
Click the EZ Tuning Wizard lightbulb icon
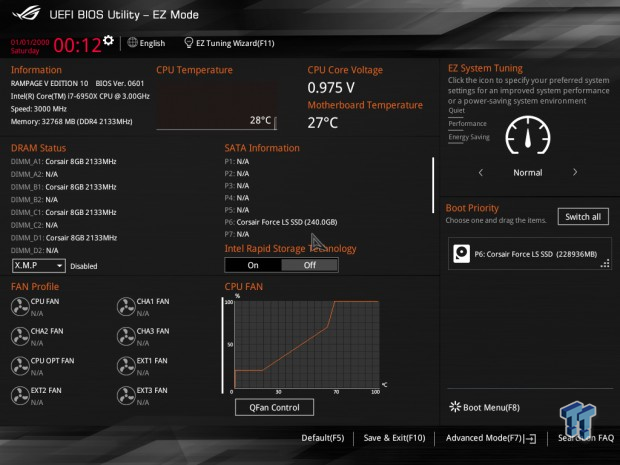[189, 42]
